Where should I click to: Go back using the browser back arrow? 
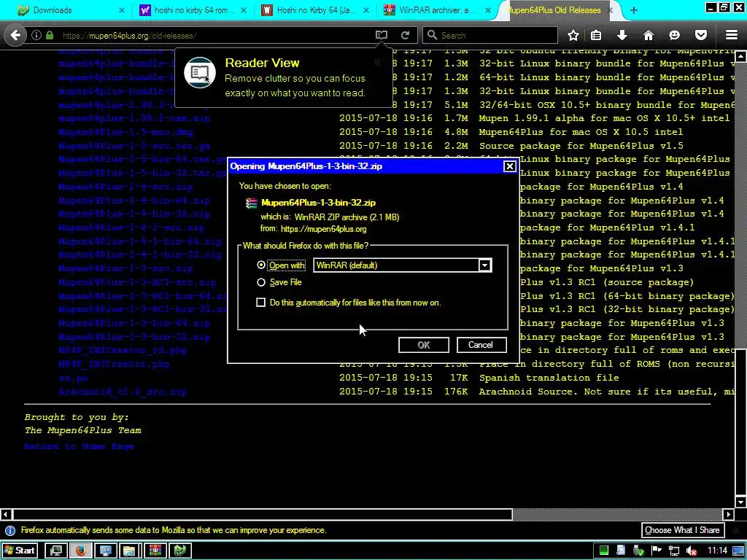[16, 35]
